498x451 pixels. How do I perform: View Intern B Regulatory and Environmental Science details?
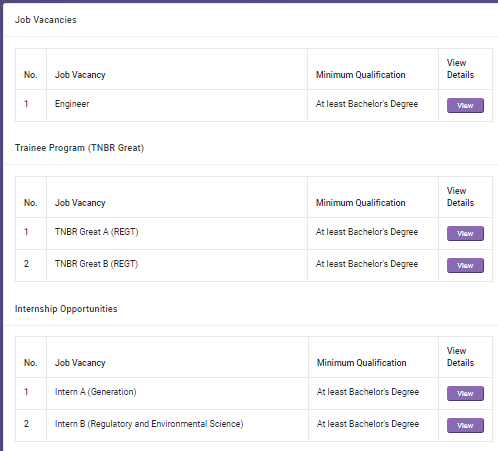point(465,425)
